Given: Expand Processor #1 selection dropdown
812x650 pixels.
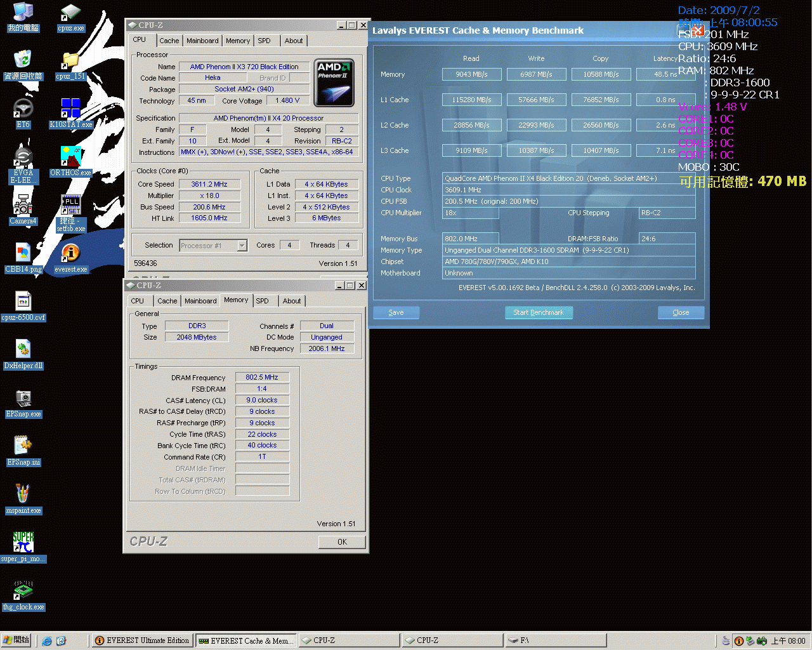Looking at the screenshot, I should coord(242,246).
